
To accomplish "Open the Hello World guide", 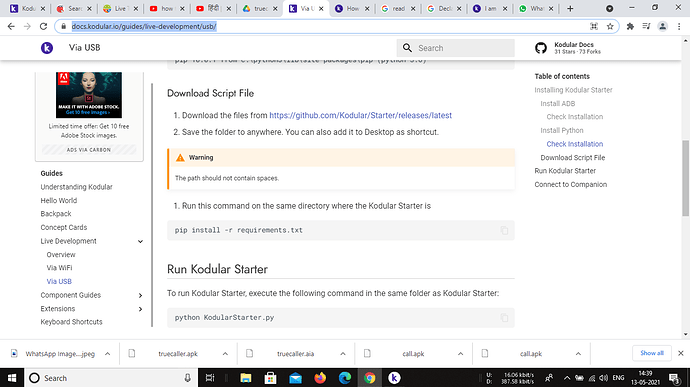I will tap(59, 200).
